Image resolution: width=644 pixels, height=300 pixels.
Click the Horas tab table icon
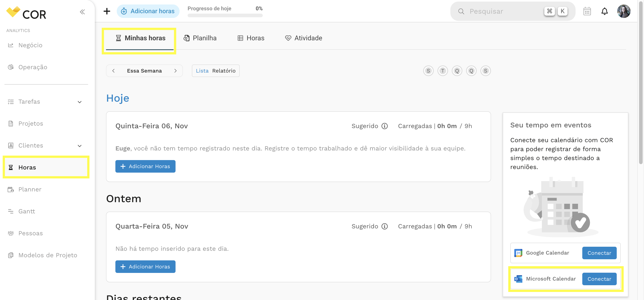(x=240, y=38)
